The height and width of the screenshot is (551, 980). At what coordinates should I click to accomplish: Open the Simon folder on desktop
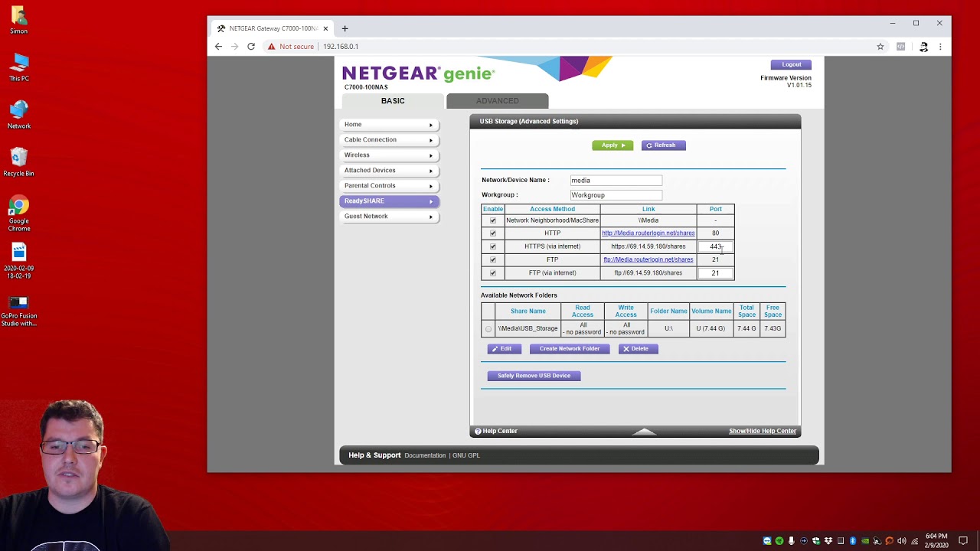[x=19, y=20]
